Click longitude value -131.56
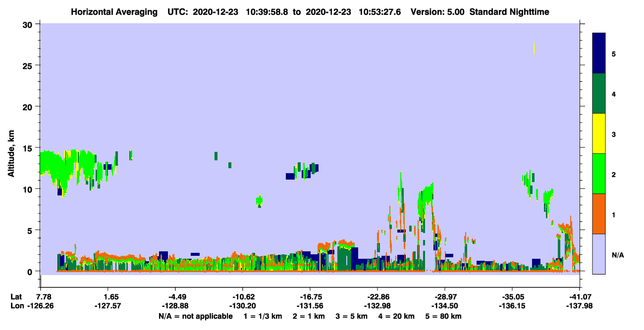 (310, 306)
